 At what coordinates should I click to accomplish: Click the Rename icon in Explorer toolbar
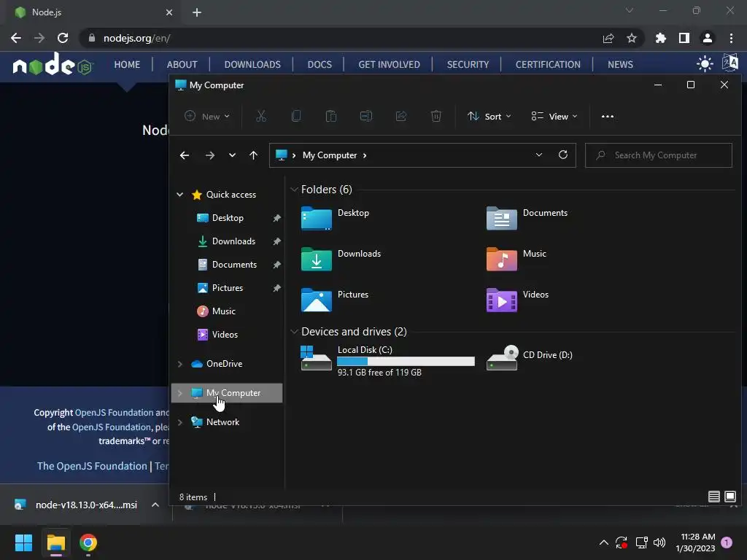pyautogui.click(x=366, y=116)
